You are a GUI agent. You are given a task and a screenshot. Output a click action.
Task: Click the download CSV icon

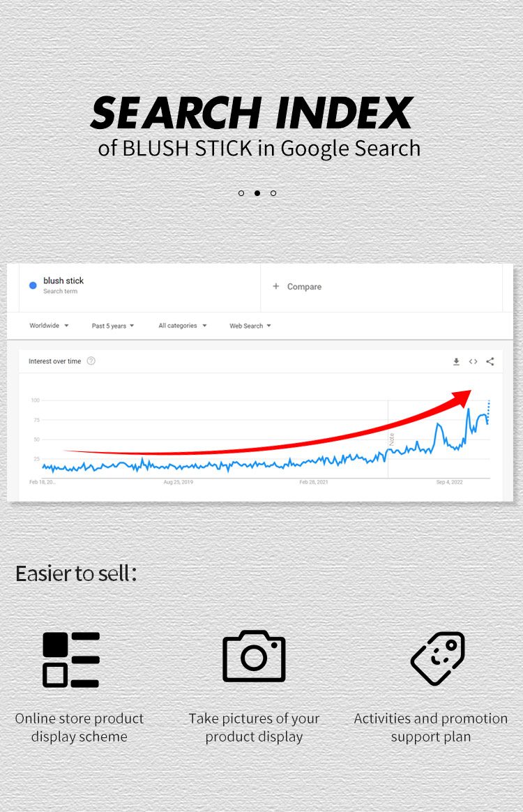[x=456, y=361]
